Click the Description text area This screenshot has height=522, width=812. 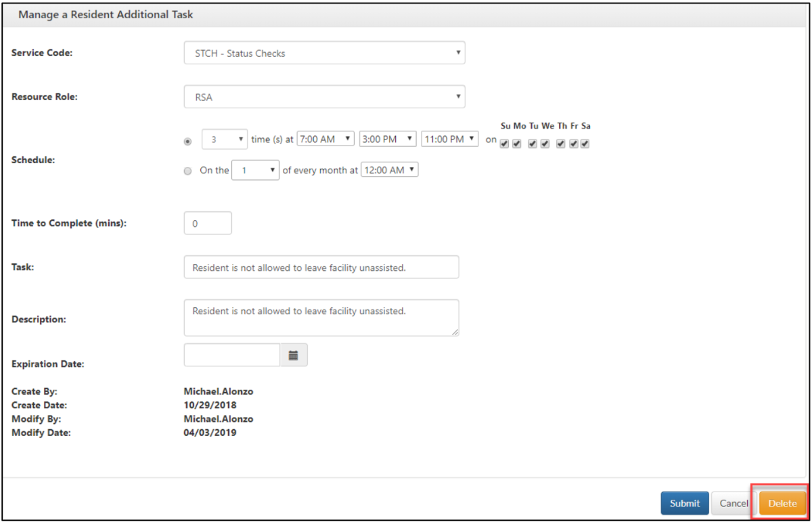(x=321, y=318)
